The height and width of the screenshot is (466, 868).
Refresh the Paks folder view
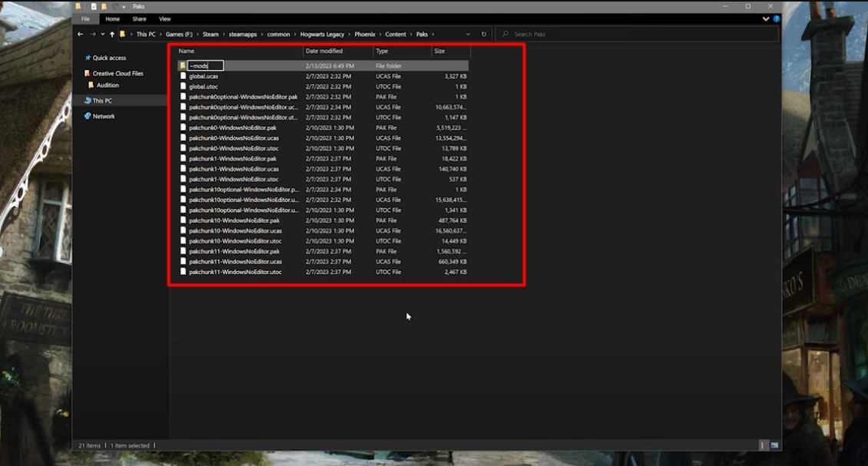coord(484,35)
